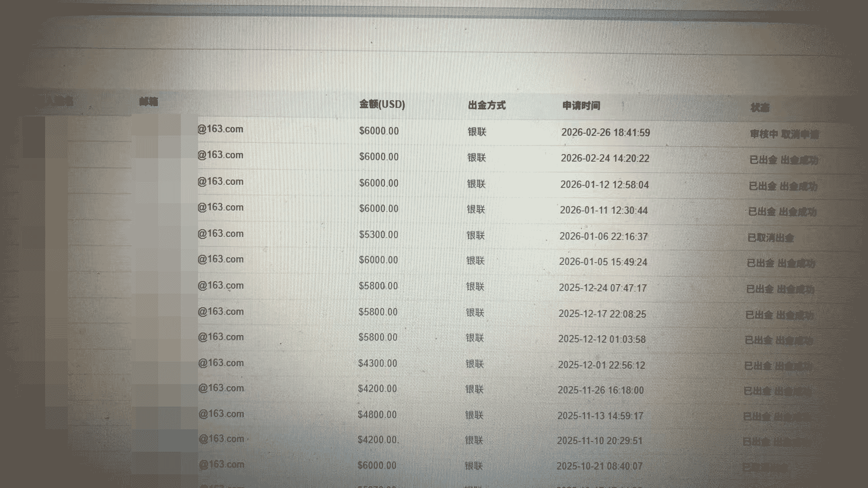Click the 2025-10-21 08:40:07 timestamp cell

point(599,466)
